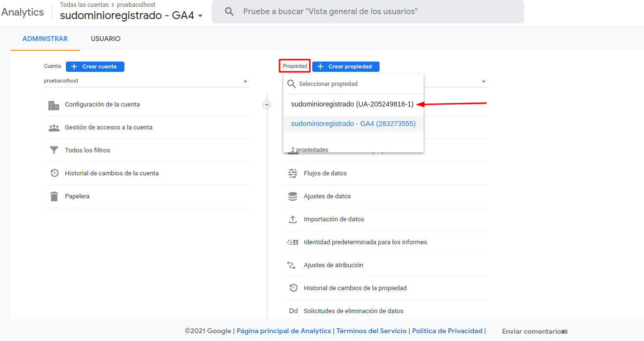This screenshot has width=644, height=341.
Task: Switch to the ADMINISTRAR tab
Action: click(x=45, y=39)
